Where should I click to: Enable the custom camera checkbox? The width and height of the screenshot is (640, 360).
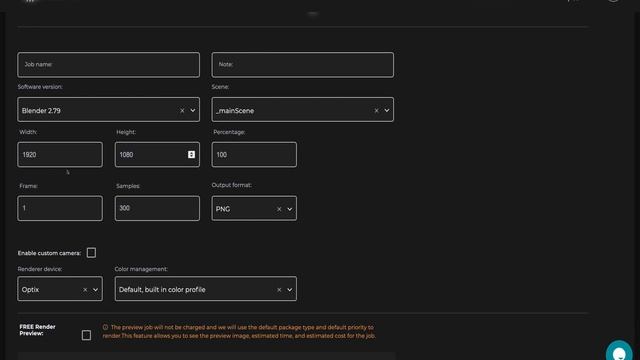(x=91, y=253)
